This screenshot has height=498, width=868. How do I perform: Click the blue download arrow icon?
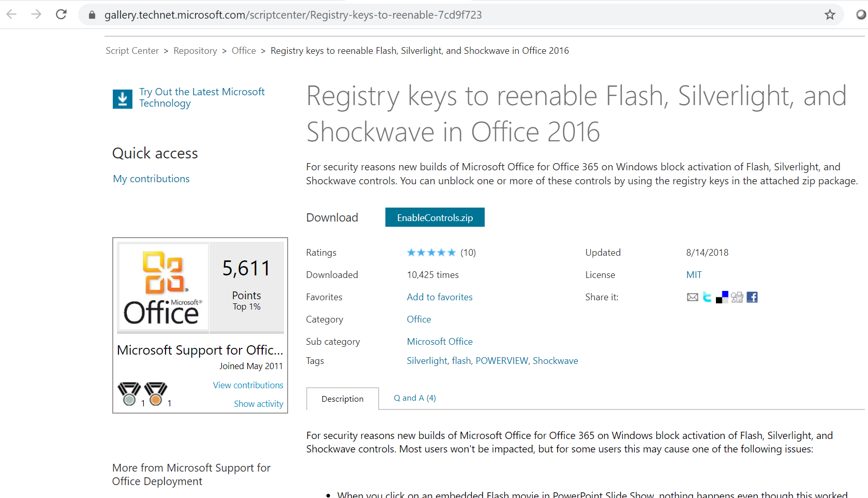(123, 98)
